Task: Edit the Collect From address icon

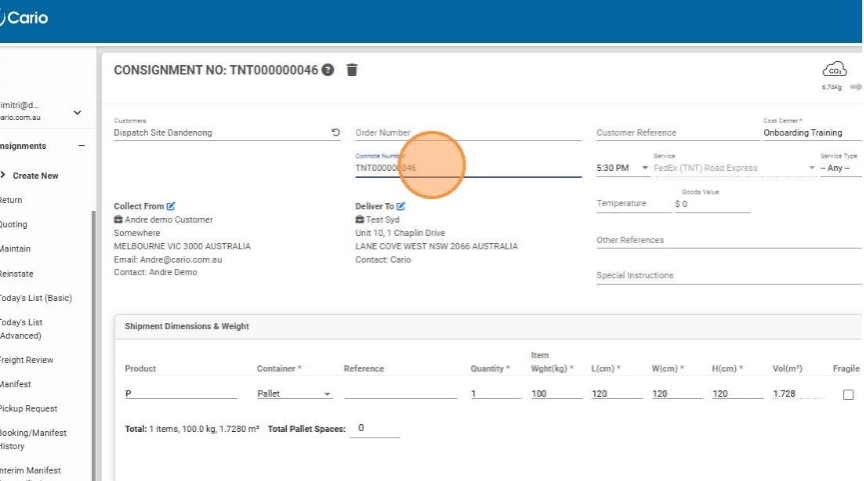Action: point(171,206)
